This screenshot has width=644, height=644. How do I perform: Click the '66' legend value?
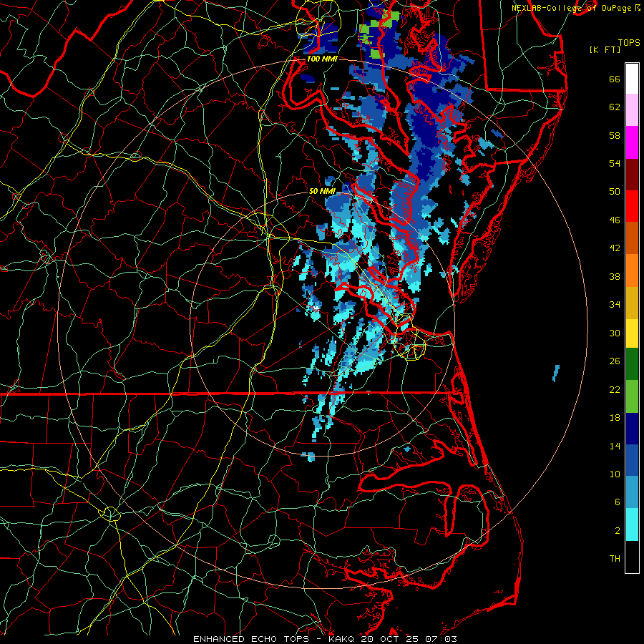(x=615, y=79)
